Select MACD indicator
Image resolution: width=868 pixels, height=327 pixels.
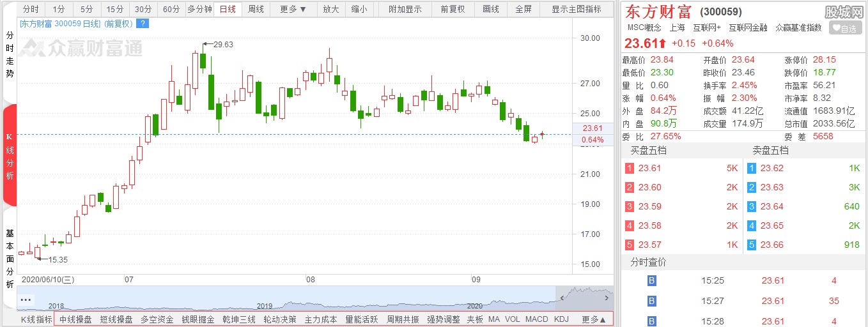[x=537, y=319]
